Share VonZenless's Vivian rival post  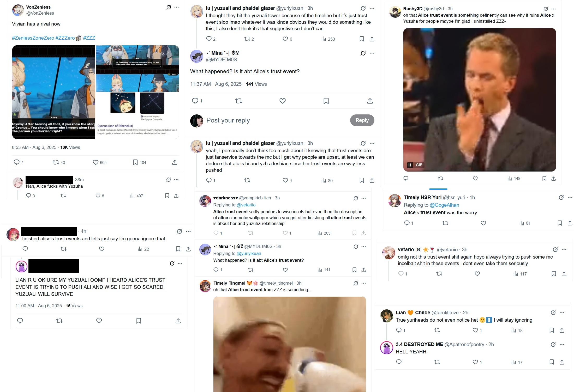tap(175, 162)
